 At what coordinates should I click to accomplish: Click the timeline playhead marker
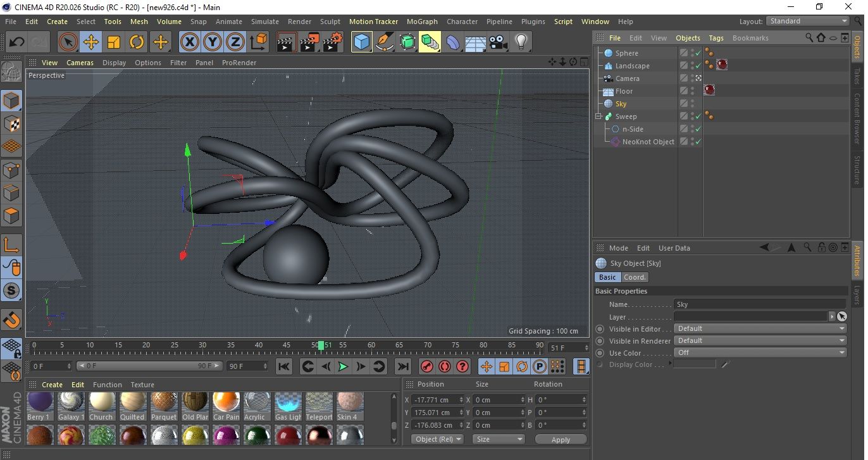(321, 345)
